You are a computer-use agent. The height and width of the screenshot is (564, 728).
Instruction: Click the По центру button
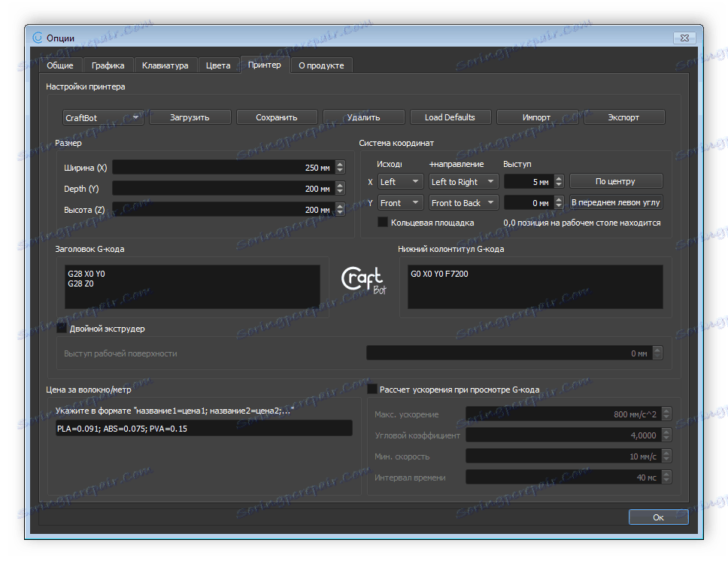[615, 181]
